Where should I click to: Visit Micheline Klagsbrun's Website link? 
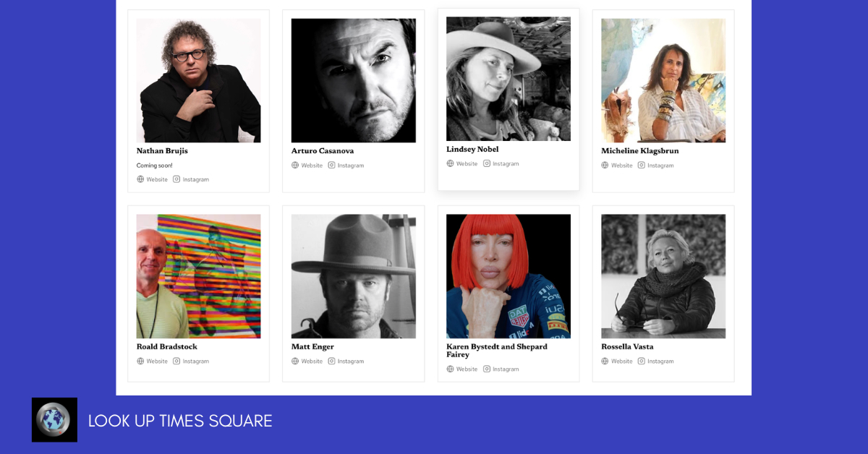(x=621, y=166)
